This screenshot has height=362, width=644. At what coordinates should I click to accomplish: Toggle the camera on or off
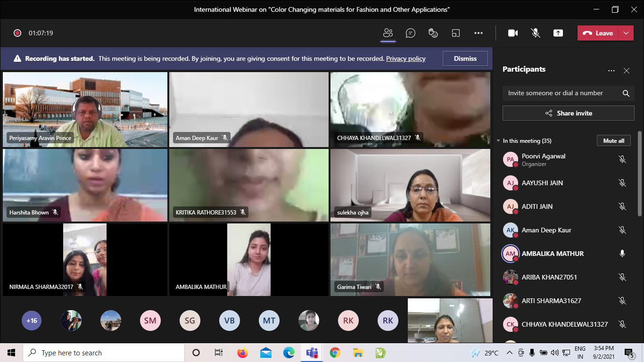513,33
